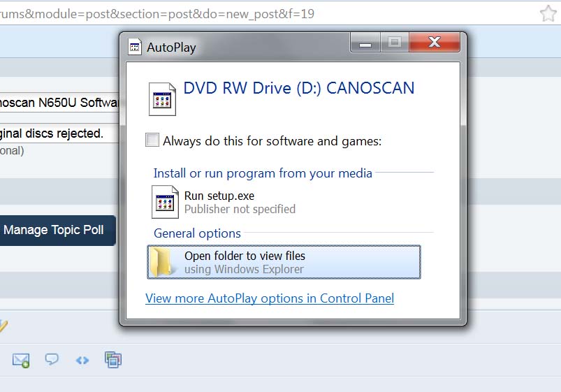561x392 pixels.
Task: Click the insert quote speech bubble icon
Action: click(52, 359)
